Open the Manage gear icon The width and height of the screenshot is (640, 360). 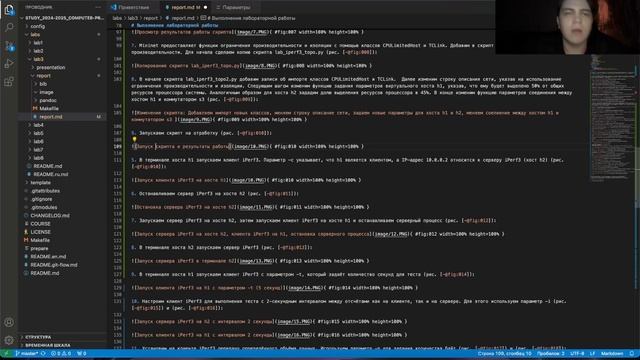pos(9,340)
